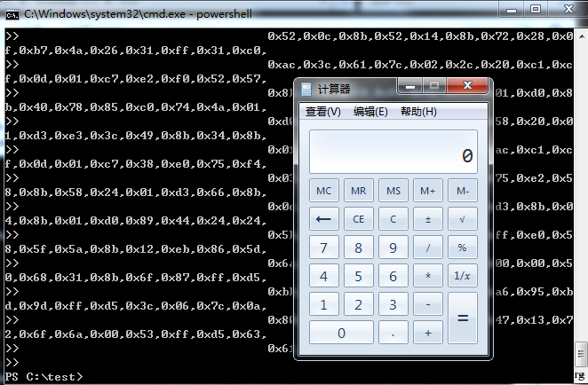Open the 编辑(E) menu in Calculator
The height and width of the screenshot is (385, 588).
[x=370, y=112]
